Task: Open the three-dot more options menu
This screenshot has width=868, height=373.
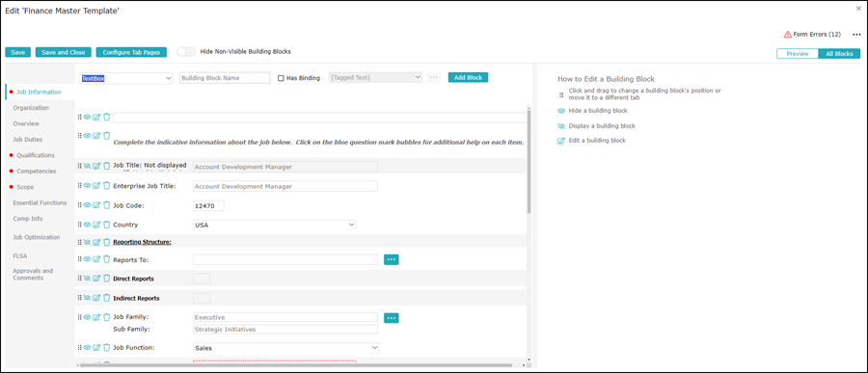Action: point(856,35)
